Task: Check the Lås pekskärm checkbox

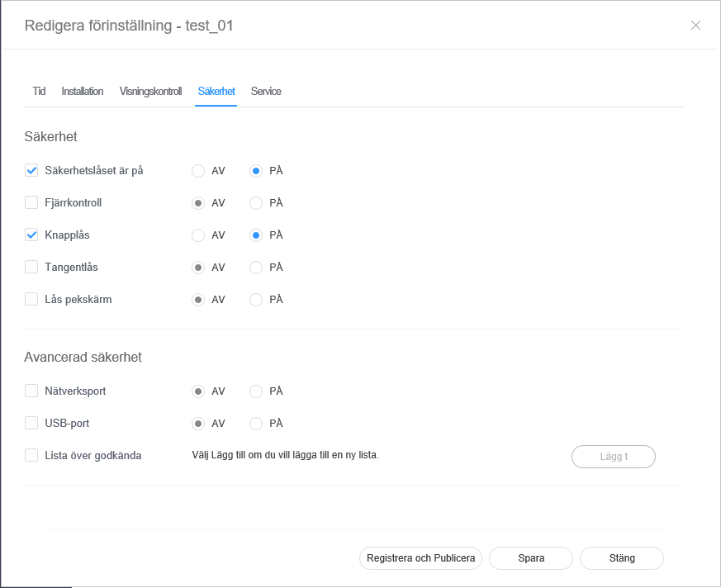Action: click(x=32, y=300)
